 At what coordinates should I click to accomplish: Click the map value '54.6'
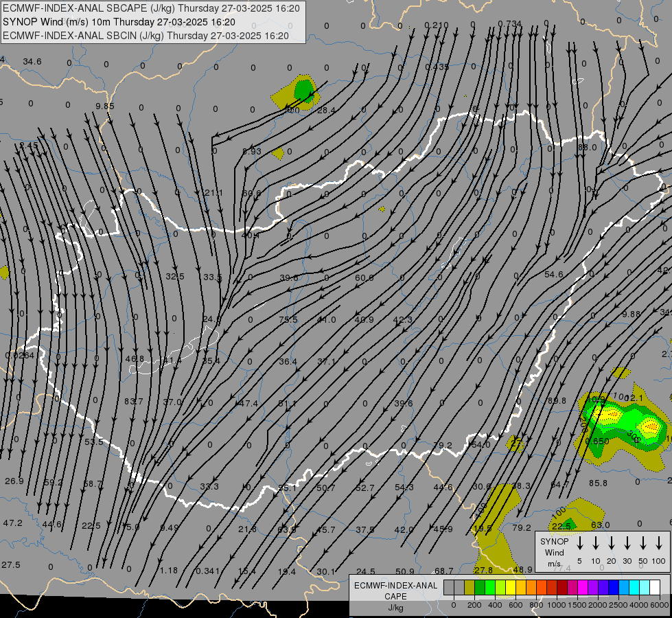pos(554,274)
